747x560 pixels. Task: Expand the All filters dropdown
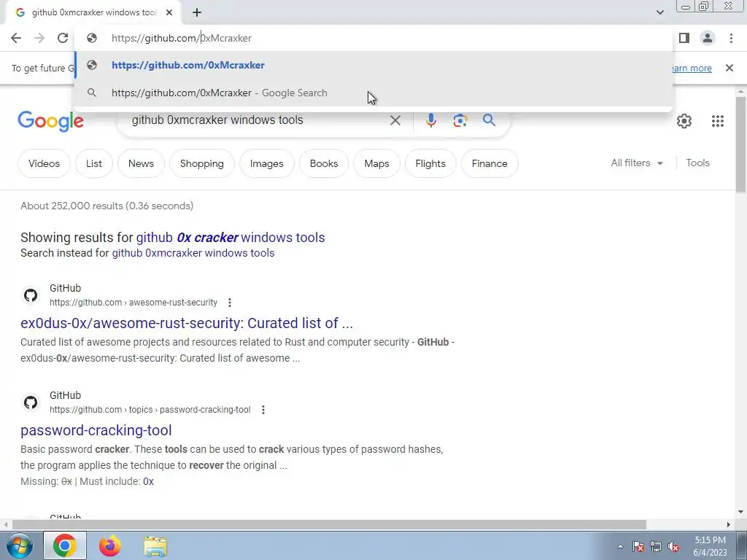point(637,163)
